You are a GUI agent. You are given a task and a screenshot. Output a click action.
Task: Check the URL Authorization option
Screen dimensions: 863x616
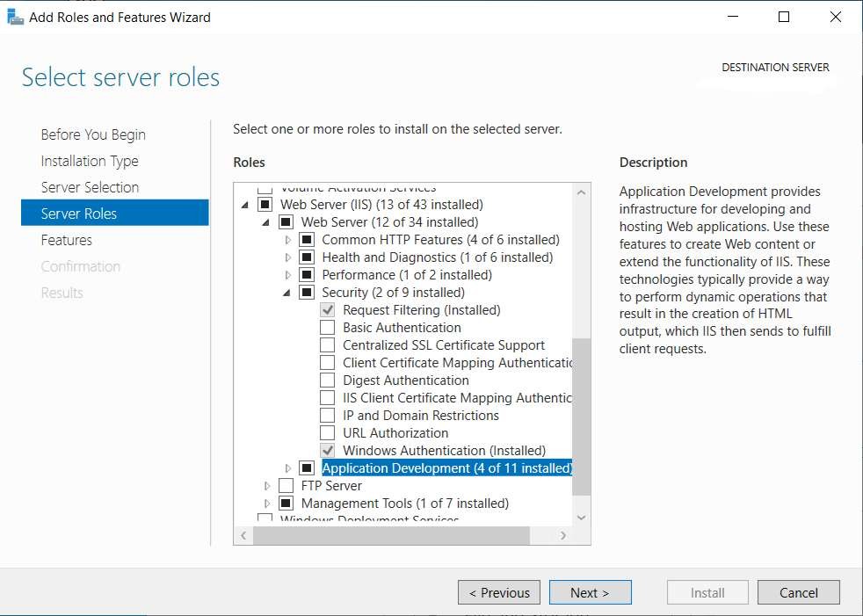(x=328, y=433)
